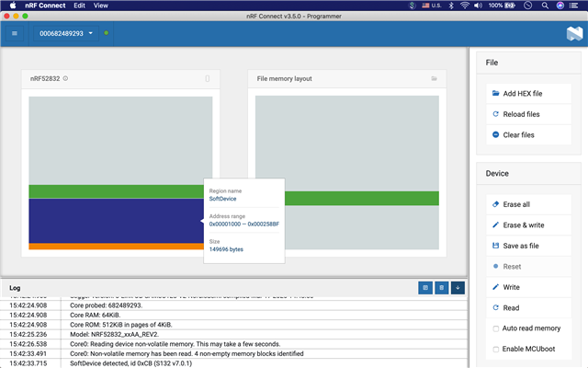Viewport: 588px width, 368px height.
Task: Open the Edit menu
Action: coord(79,6)
